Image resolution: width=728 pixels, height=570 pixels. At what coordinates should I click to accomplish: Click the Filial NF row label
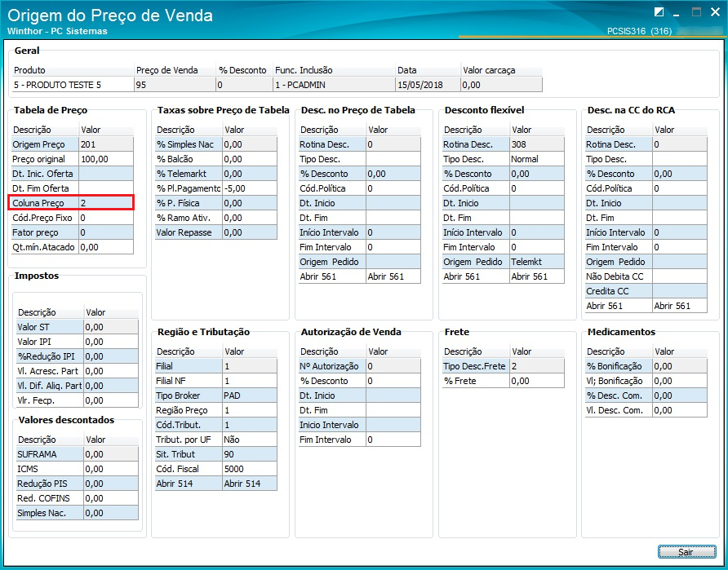pyautogui.click(x=189, y=381)
